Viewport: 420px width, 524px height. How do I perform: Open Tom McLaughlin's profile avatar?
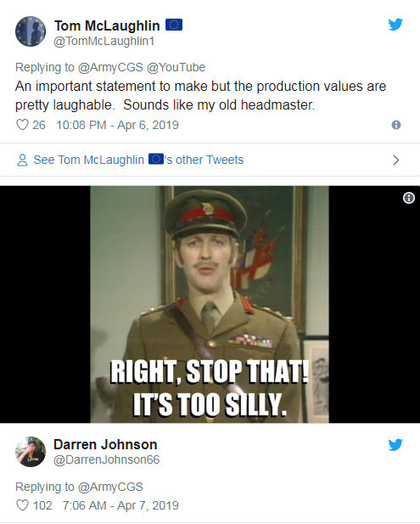click(x=31, y=31)
